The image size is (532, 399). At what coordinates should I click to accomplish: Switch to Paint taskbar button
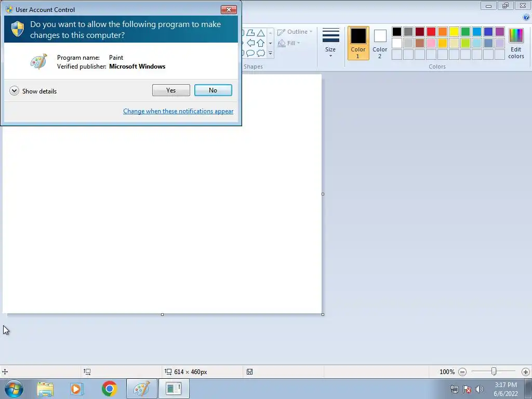(142, 389)
